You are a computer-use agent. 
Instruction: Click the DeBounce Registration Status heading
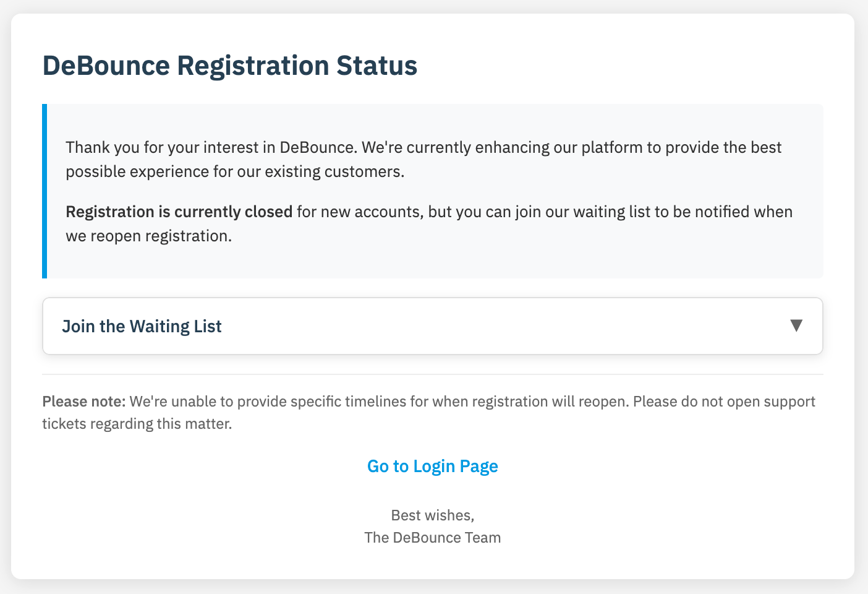[229, 66]
